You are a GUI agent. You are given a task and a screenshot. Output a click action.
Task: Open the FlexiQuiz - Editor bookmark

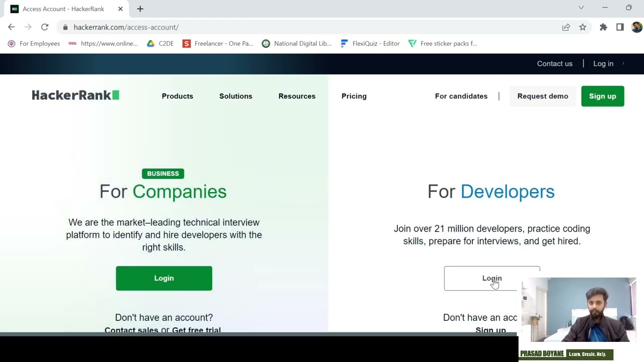click(x=370, y=44)
